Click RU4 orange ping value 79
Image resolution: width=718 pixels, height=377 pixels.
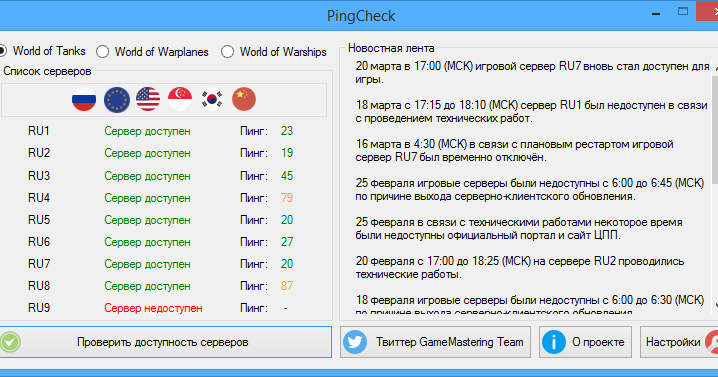[x=287, y=198]
